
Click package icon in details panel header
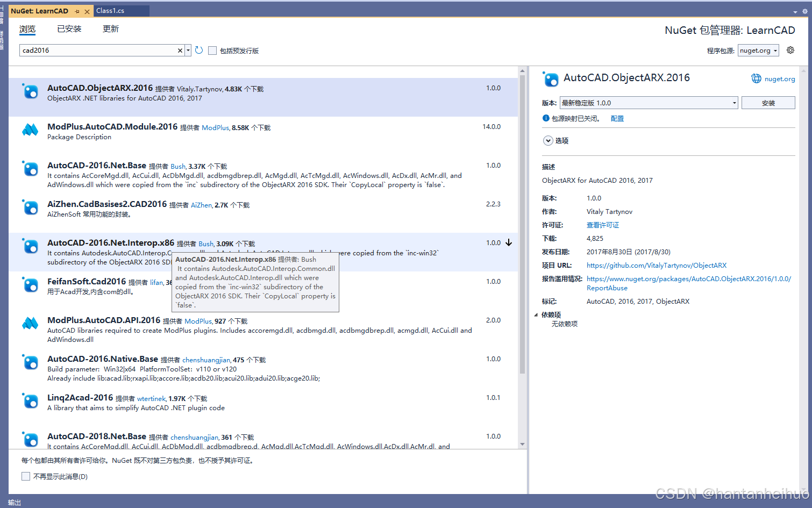pyautogui.click(x=551, y=79)
